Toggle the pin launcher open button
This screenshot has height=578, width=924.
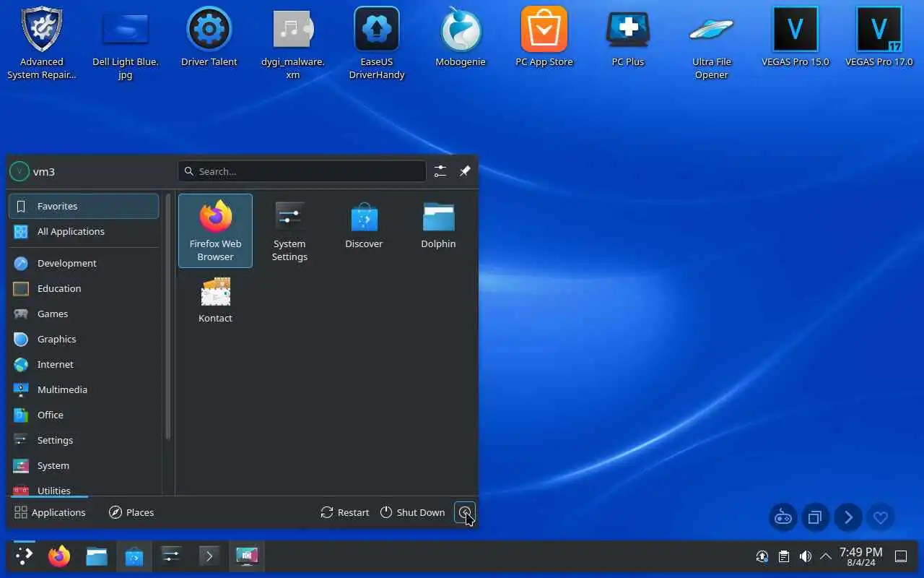tap(465, 171)
